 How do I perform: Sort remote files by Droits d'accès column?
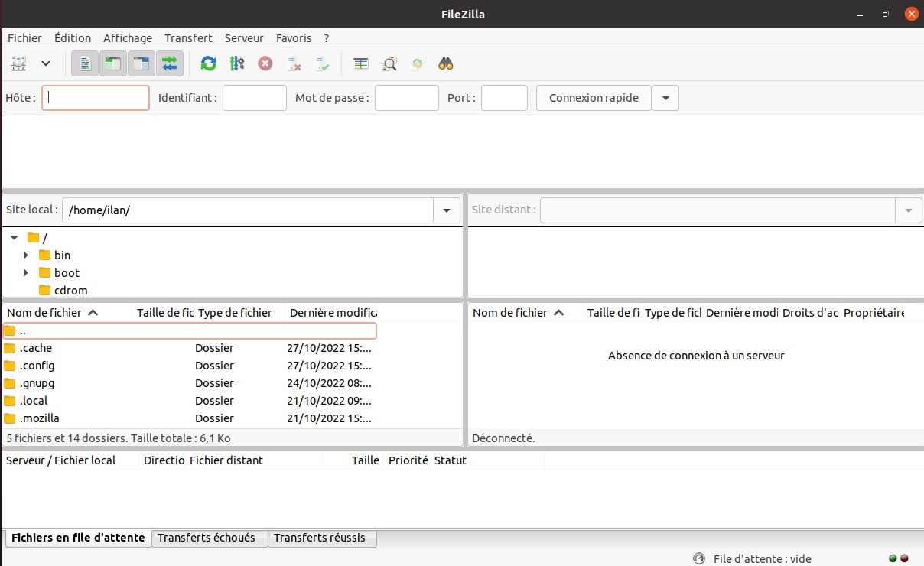[810, 313]
